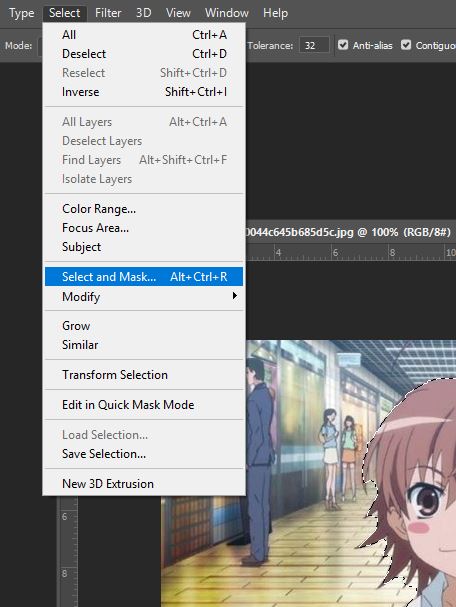This screenshot has width=456, height=607.
Task: Open the Filter menu
Action: click(x=108, y=13)
